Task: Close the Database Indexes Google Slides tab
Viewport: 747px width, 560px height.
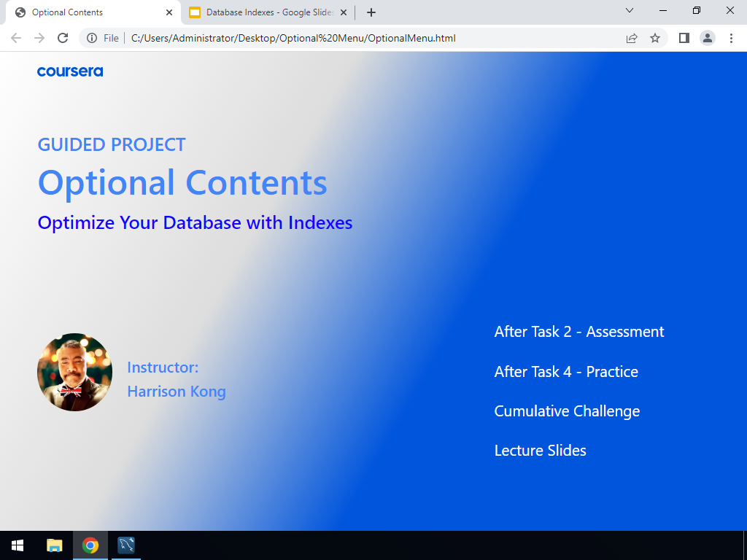Action: [344, 12]
